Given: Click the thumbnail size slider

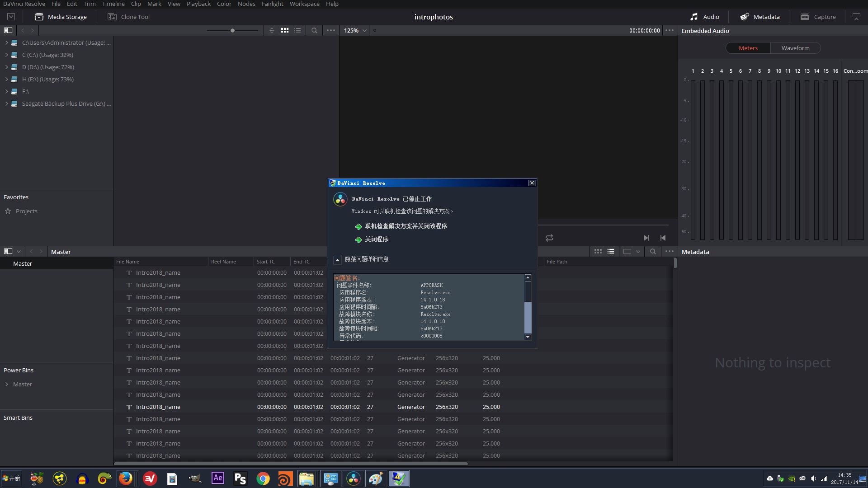Looking at the screenshot, I should [x=232, y=30].
